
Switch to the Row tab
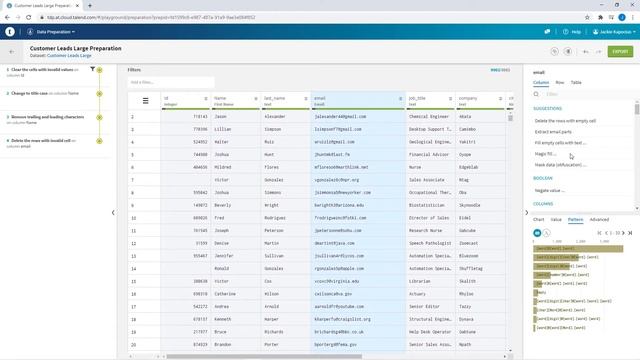click(x=560, y=82)
